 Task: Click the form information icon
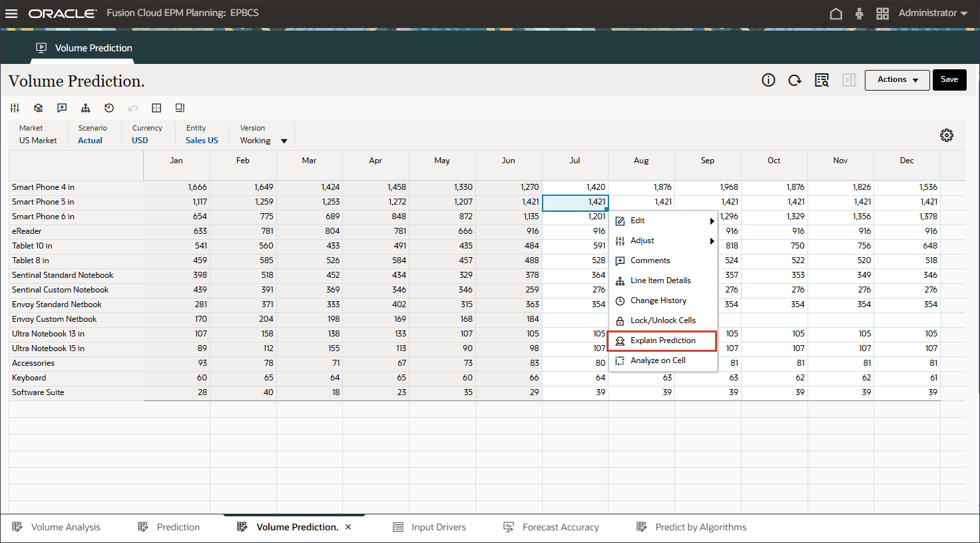point(768,81)
